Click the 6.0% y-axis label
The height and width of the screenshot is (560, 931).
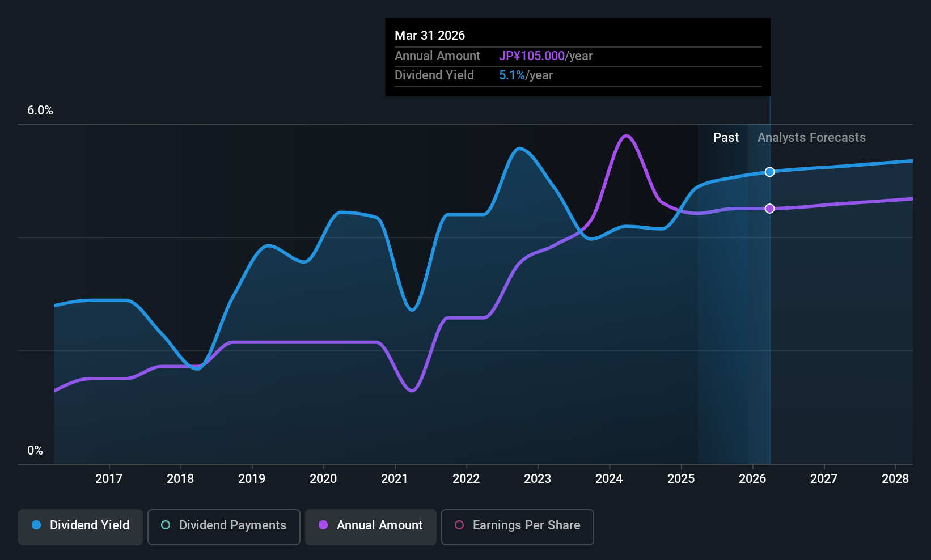40,111
